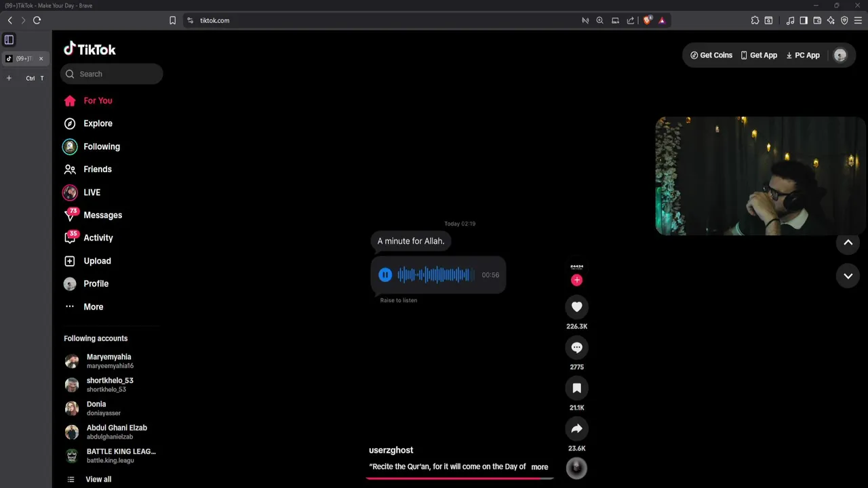Open the spinning sound disc
868x488 pixels.
576,468
